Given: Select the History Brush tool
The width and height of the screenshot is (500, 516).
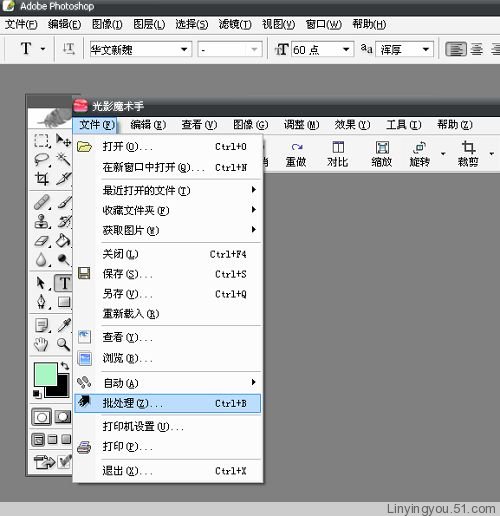Looking at the screenshot, I should (x=64, y=221).
